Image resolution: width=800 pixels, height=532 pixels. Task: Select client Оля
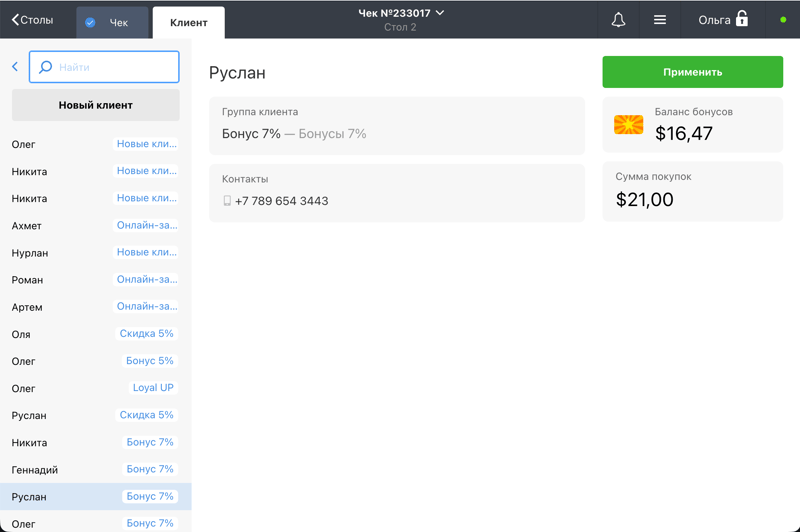(95, 334)
